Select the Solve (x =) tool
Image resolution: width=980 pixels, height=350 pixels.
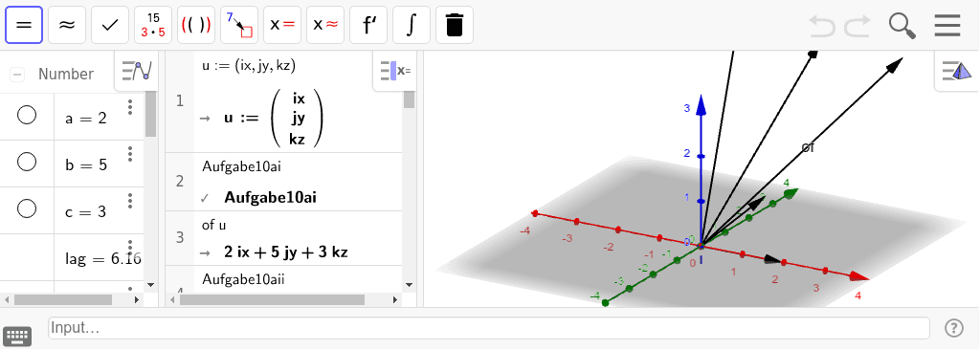click(x=282, y=25)
